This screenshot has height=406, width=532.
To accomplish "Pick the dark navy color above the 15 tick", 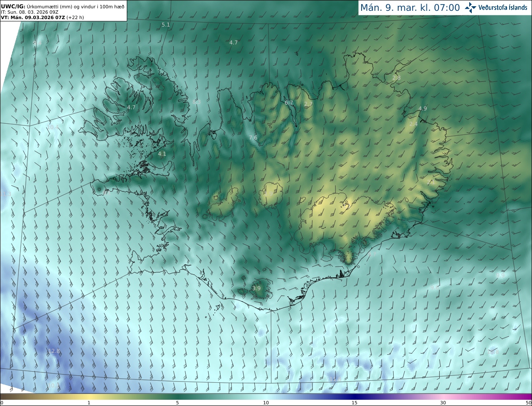I will coord(355,396).
